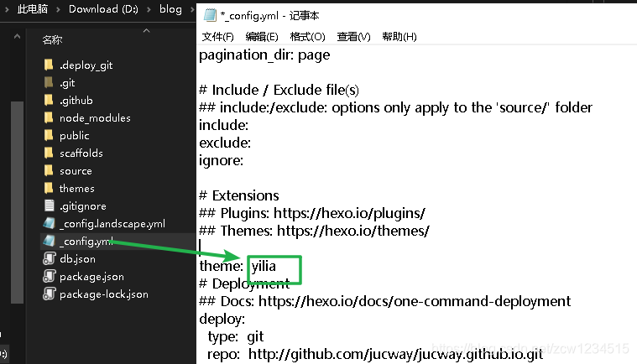Click the .gitignore file icon
The width and height of the screenshot is (637, 364).
[x=50, y=205]
